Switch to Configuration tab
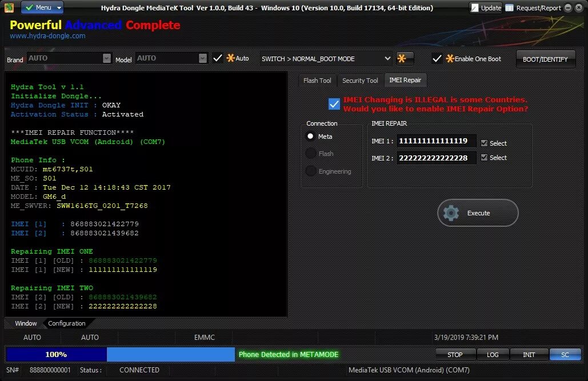Screen dimensions: 588x381 pos(67,323)
